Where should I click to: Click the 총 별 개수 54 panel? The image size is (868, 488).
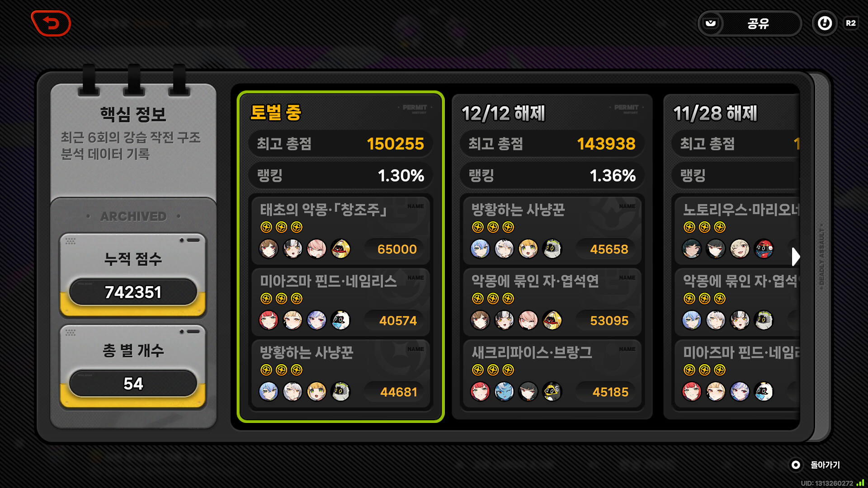click(x=133, y=367)
